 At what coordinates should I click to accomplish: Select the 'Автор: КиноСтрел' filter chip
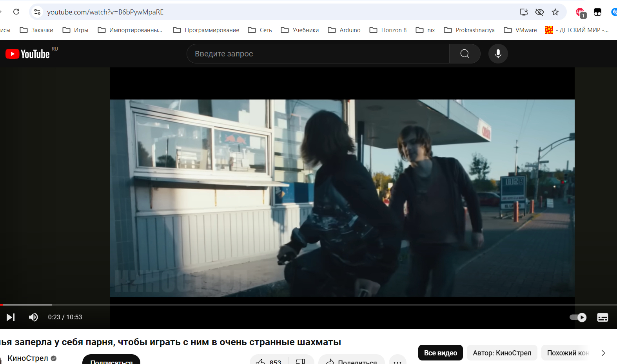point(502,353)
